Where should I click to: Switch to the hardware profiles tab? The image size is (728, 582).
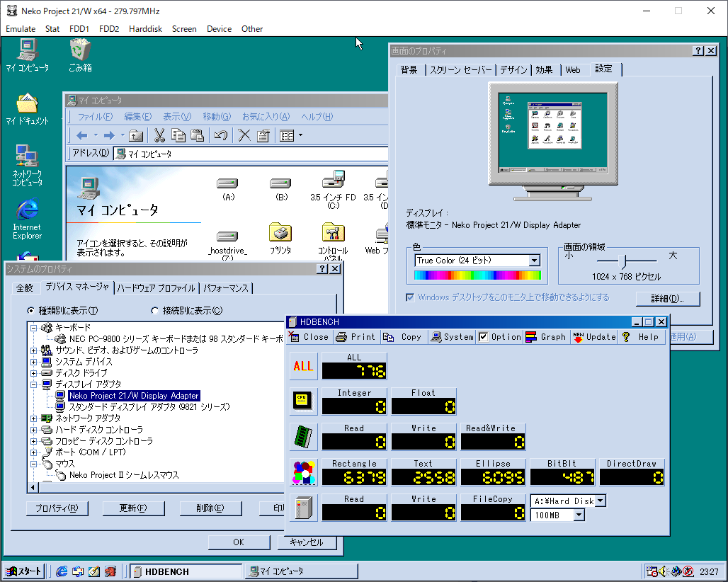(x=156, y=288)
